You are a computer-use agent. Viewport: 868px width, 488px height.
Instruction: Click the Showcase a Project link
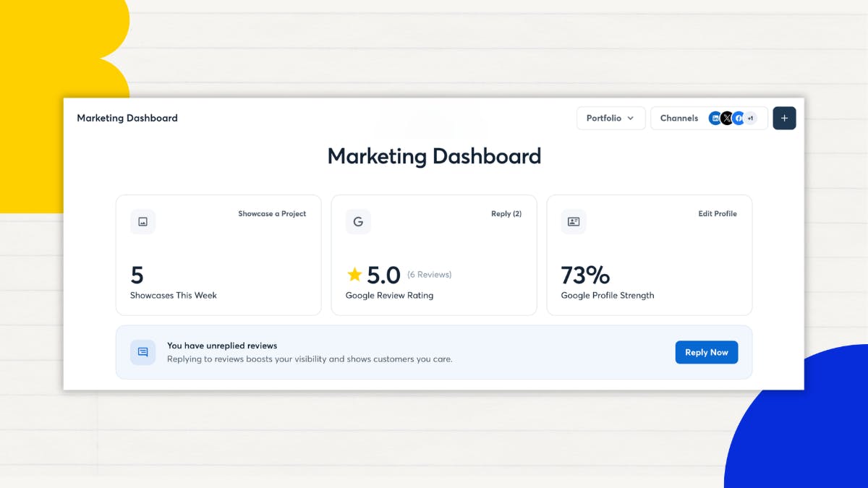click(272, 214)
